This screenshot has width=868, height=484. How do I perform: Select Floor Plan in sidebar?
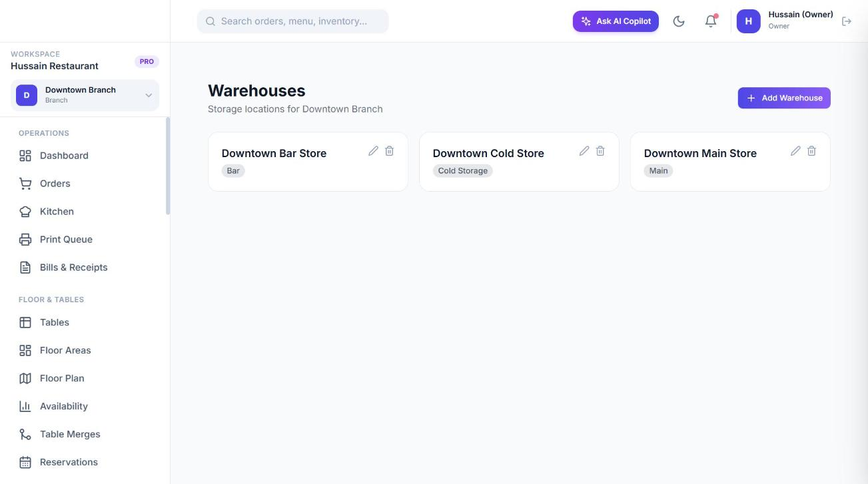point(85,378)
